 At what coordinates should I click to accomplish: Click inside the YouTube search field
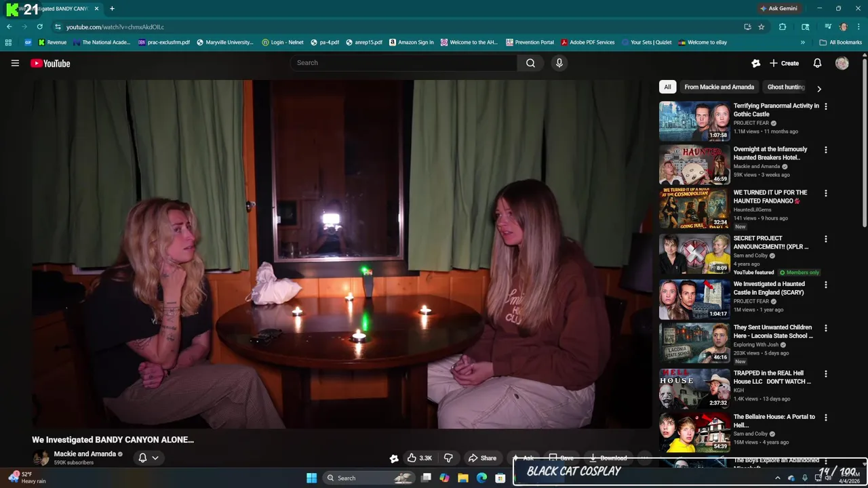click(403, 63)
